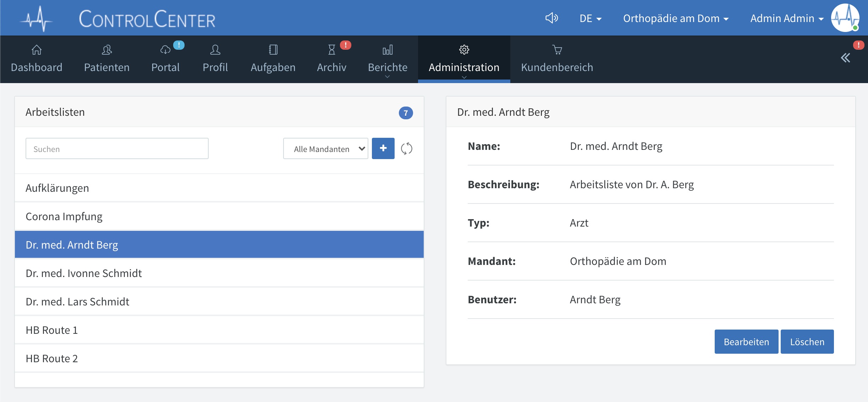Collapse the navigation bar with double chevron

point(845,58)
